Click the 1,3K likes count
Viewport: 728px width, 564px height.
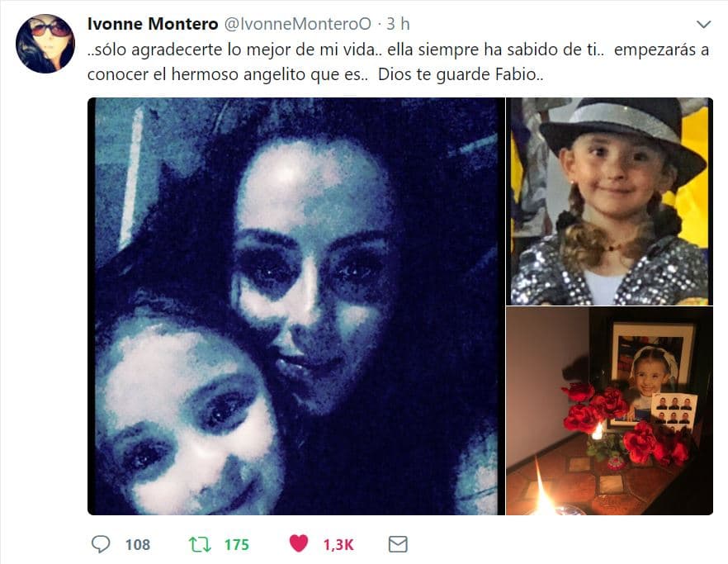pyautogui.click(x=338, y=544)
